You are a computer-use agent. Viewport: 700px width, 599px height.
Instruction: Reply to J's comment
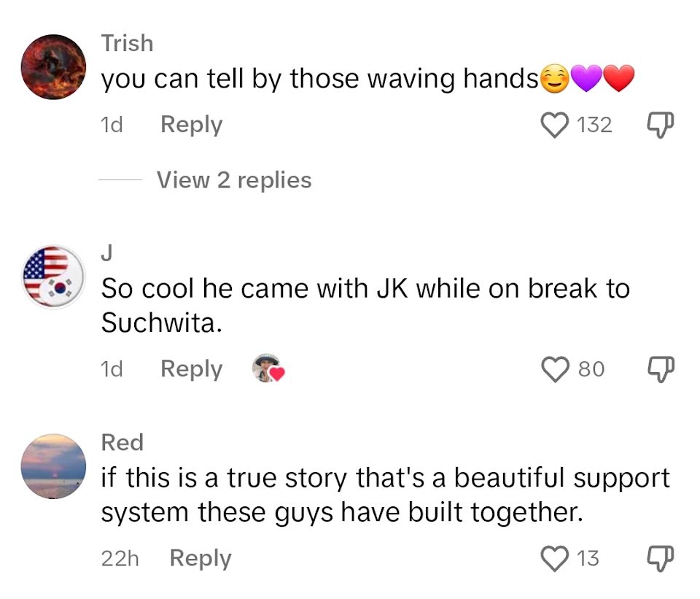pos(192,369)
